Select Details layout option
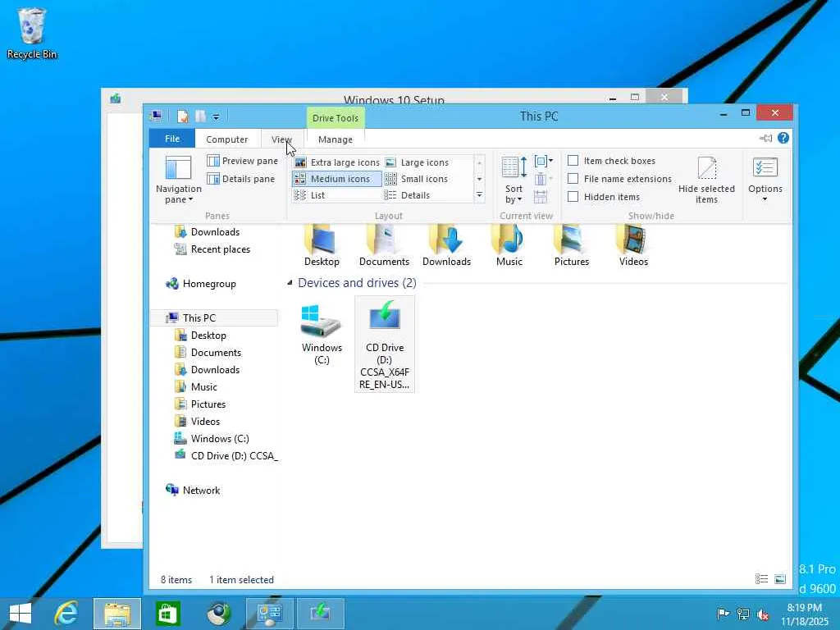 pos(407,195)
